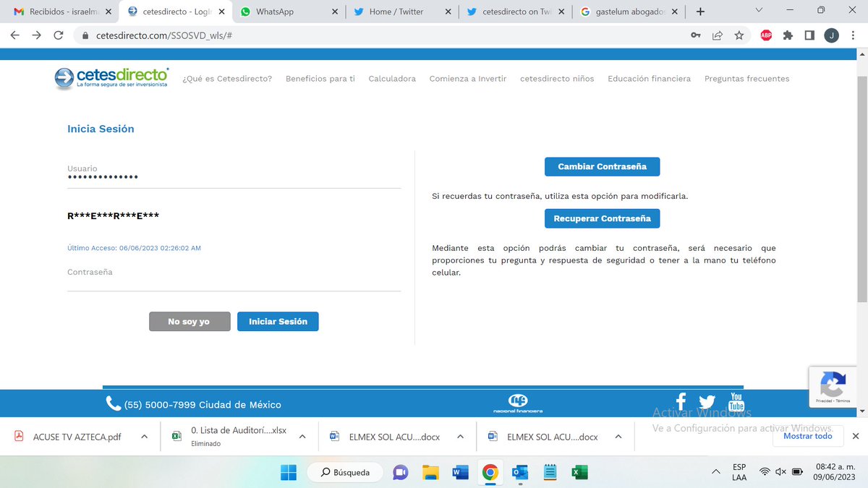Go forward with the browser forward arrow

point(37,35)
